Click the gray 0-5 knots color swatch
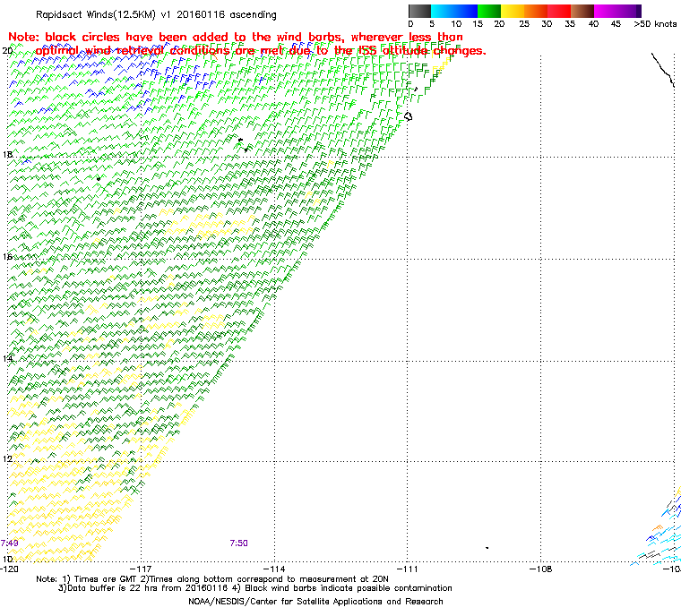The image size is (681, 616). coord(419,11)
